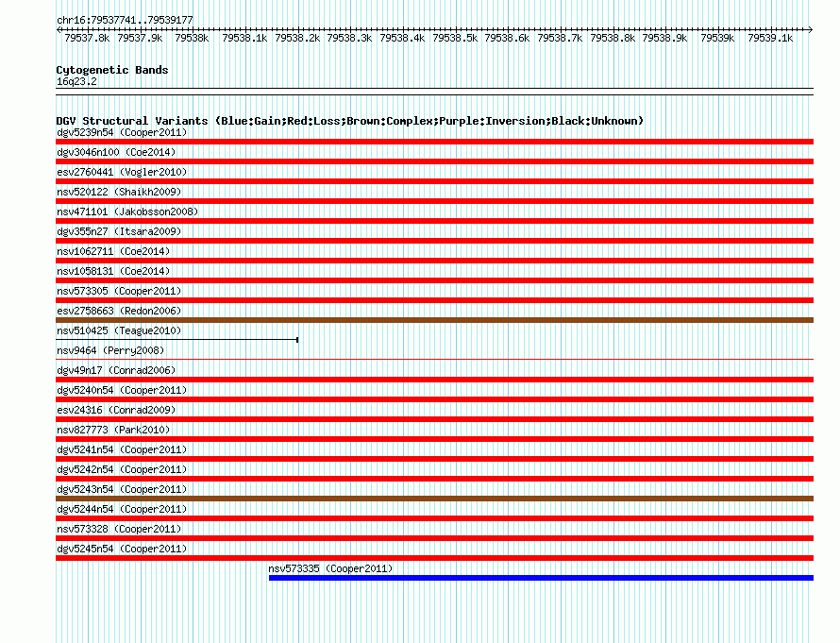Click the 79539k ruler tick label
Viewport: 840px width, 643px height.
pos(717,38)
